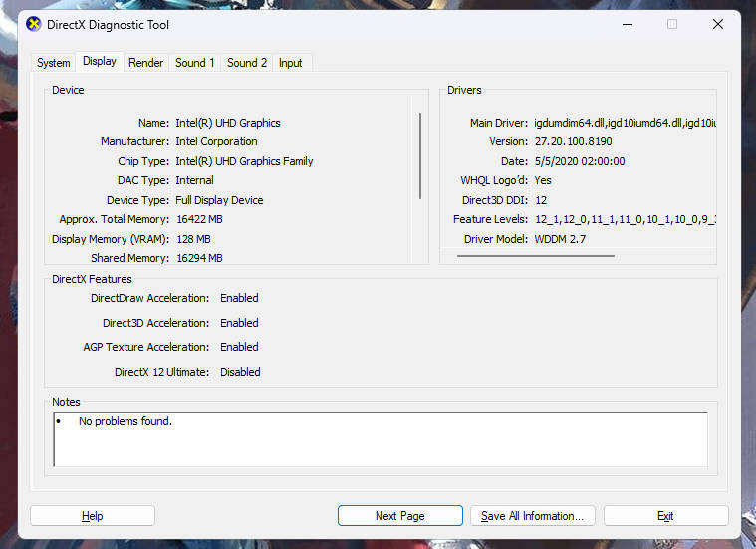Image resolution: width=756 pixels, height=549 pixels.
Task: Go to the Sound 1 tab
Action: (x=194, y=63)
